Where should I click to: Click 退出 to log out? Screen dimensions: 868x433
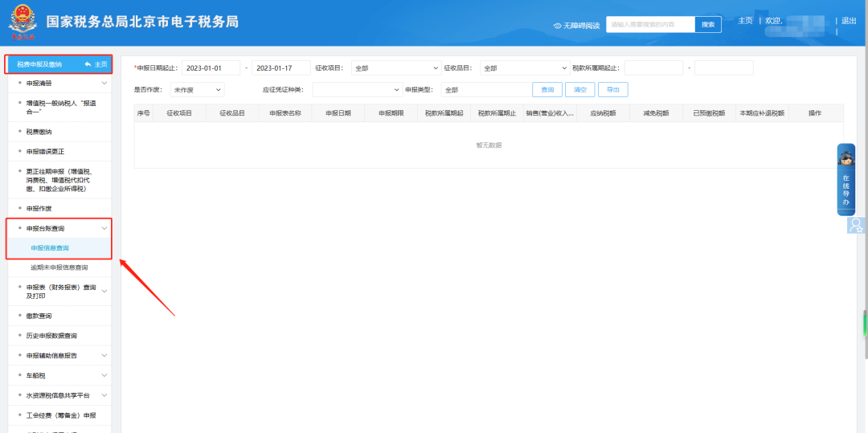(849, 21)
